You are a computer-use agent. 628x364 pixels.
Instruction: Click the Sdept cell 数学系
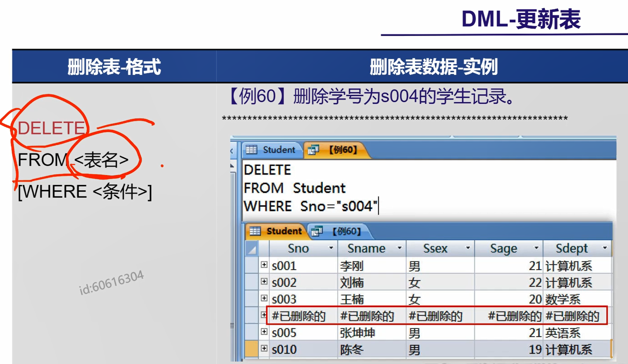click(x=577, y=299)
